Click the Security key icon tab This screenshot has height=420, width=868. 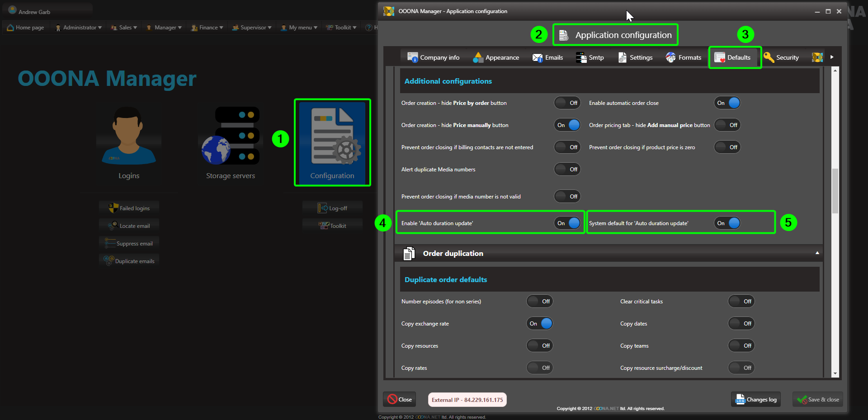pyautogui.click(x=769, y=57)
